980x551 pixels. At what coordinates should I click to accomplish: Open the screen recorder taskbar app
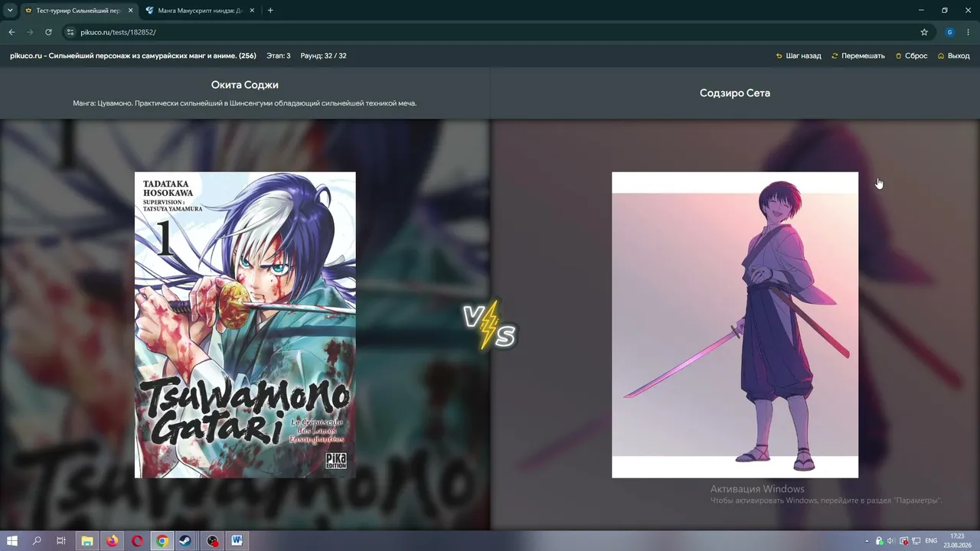[x=212, y=541]
